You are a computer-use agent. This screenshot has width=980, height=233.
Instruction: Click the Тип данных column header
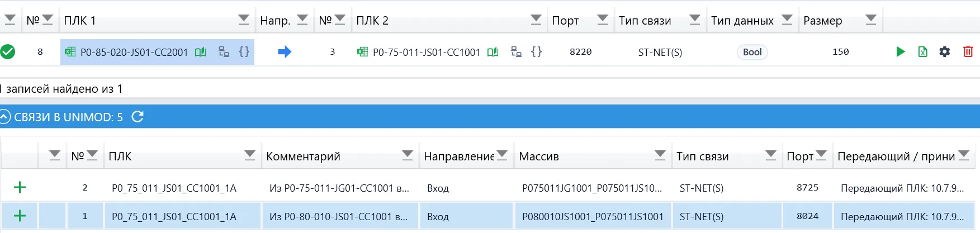(x=742, y=21)
